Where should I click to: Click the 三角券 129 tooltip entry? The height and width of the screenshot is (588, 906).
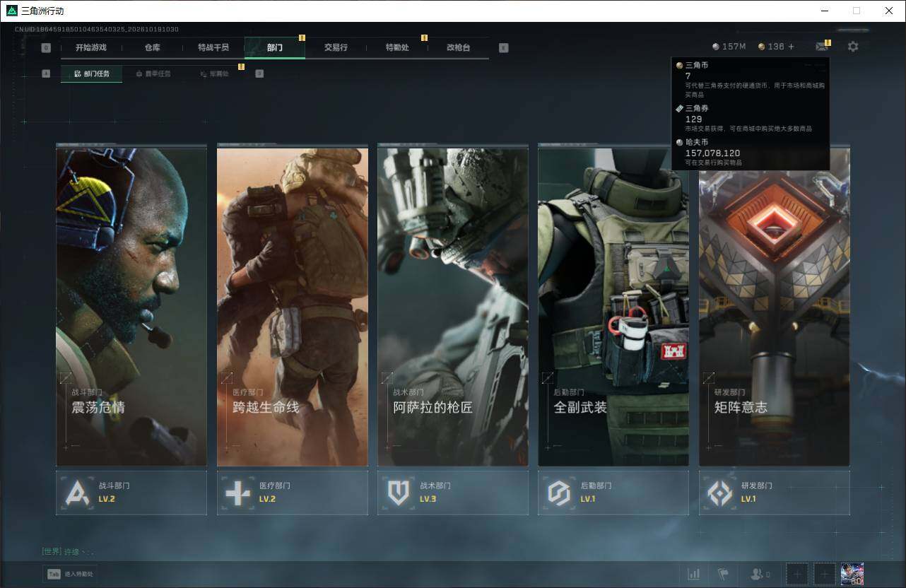pos(750,118)
